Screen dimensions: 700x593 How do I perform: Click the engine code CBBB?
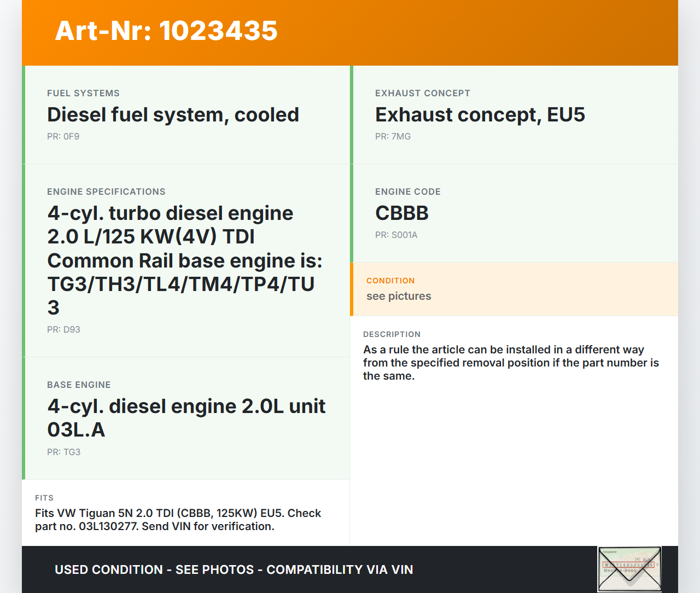tap(401, 213)
